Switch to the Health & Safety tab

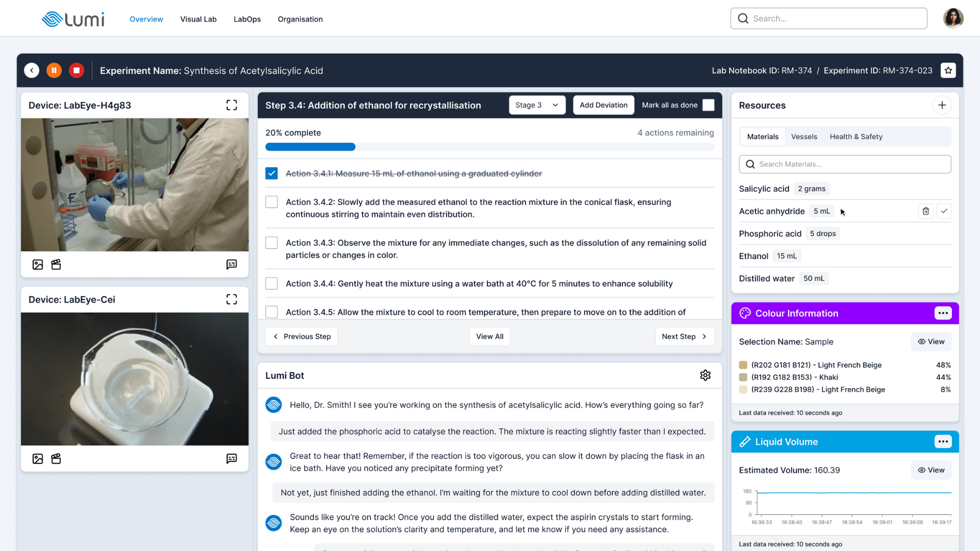pos(856,137)
